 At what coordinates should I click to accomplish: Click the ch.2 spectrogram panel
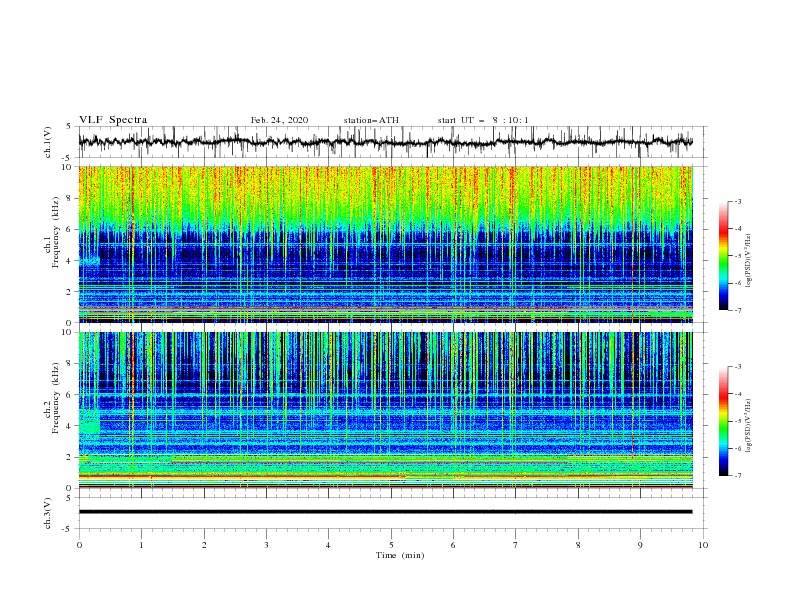click(x=386, y=410)
